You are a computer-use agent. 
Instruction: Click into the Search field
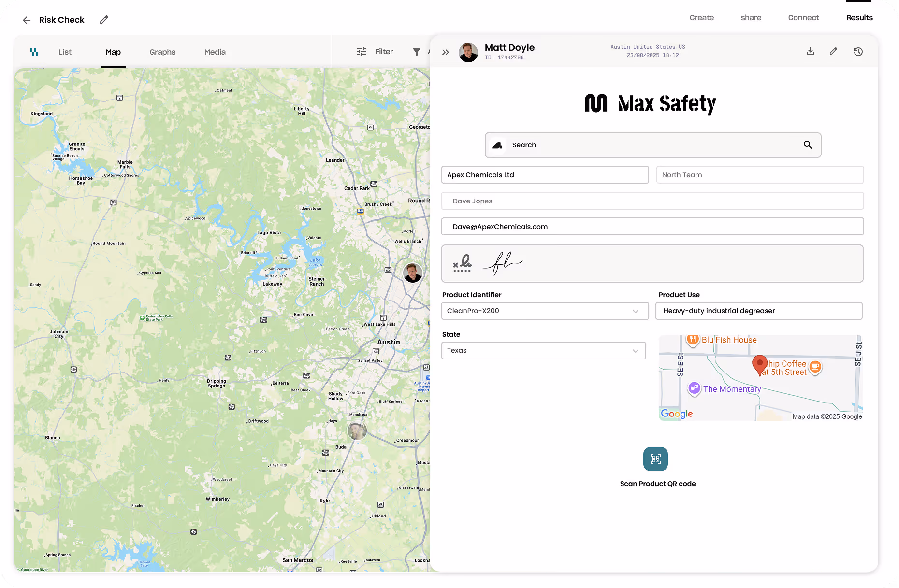652,145
